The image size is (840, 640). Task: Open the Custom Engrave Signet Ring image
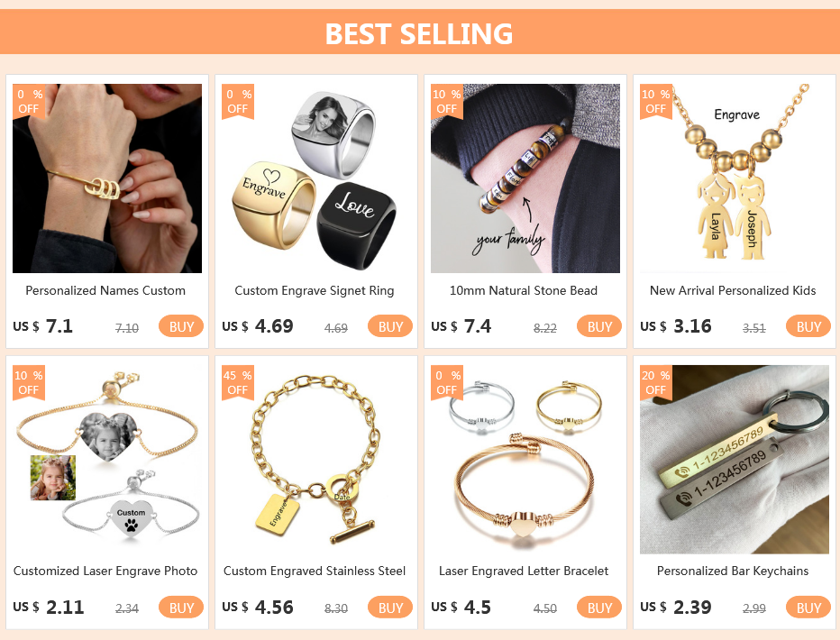point(316,178)
